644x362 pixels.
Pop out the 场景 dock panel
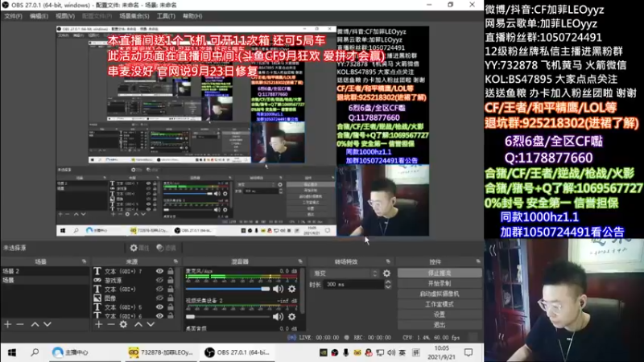pyautogui.click(x=85, y=261)
